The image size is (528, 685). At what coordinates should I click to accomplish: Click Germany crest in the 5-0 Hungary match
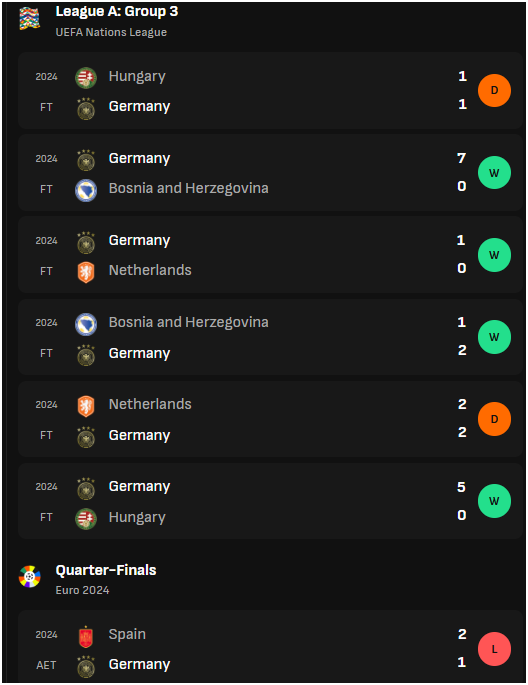(x=86, y=488)
